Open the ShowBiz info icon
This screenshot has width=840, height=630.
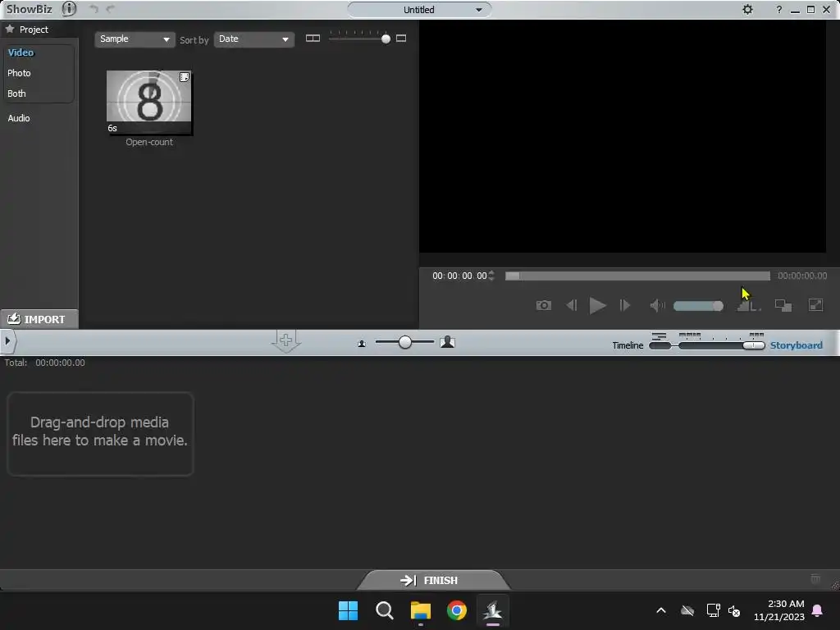[x=69, y=9]
